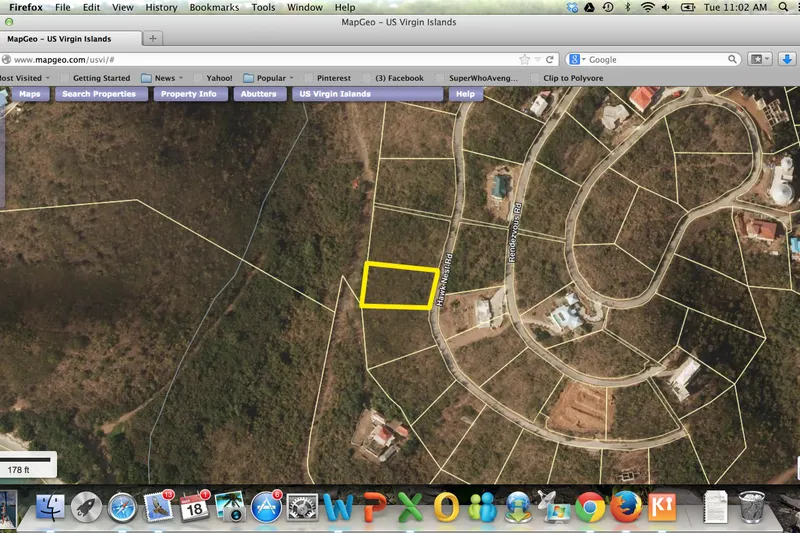Click the bookmark star icon in URL bar

coord(522,59)
